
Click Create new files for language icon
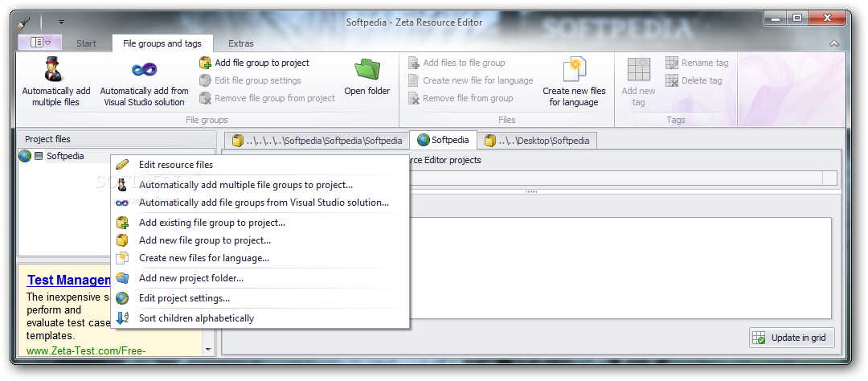coord(575,70)
